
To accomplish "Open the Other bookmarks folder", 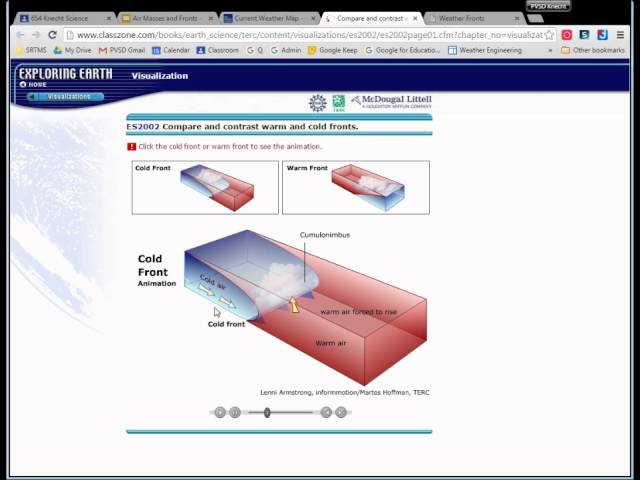I will click(x=593, y=50).
